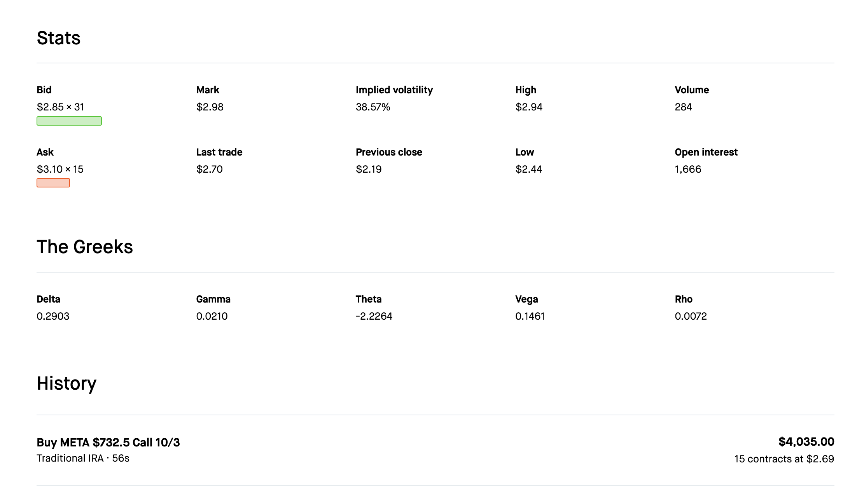Click the Vega label
The height and width of the screenshot is (504, 843).
(x=526, y=299)
